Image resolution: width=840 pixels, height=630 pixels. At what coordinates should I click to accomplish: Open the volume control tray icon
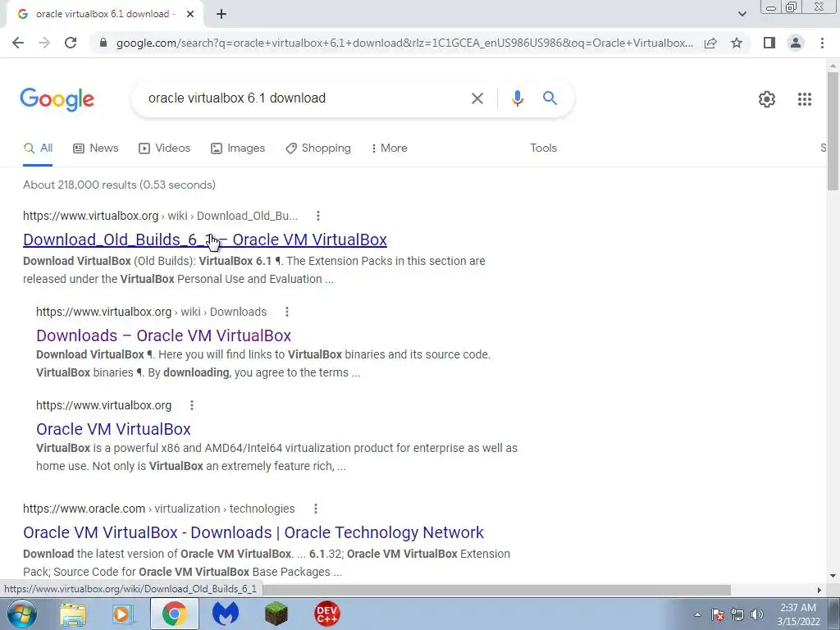[x=756, y=614]
